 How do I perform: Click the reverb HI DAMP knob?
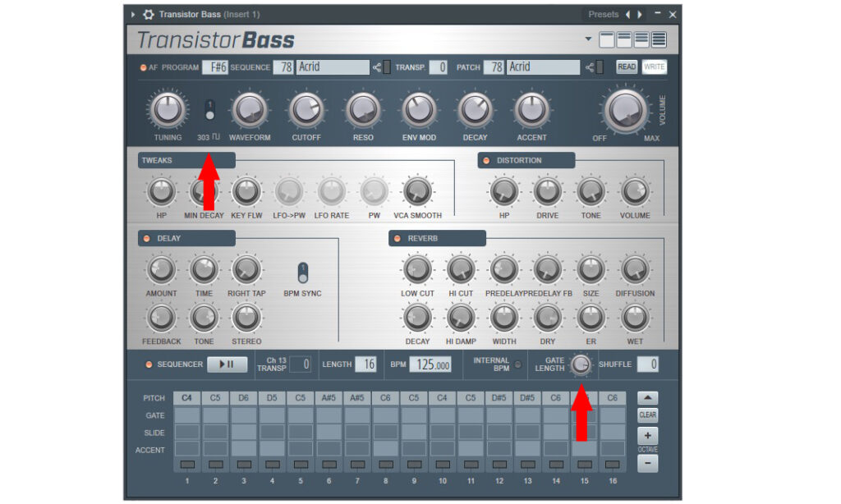tap(461, 318)
